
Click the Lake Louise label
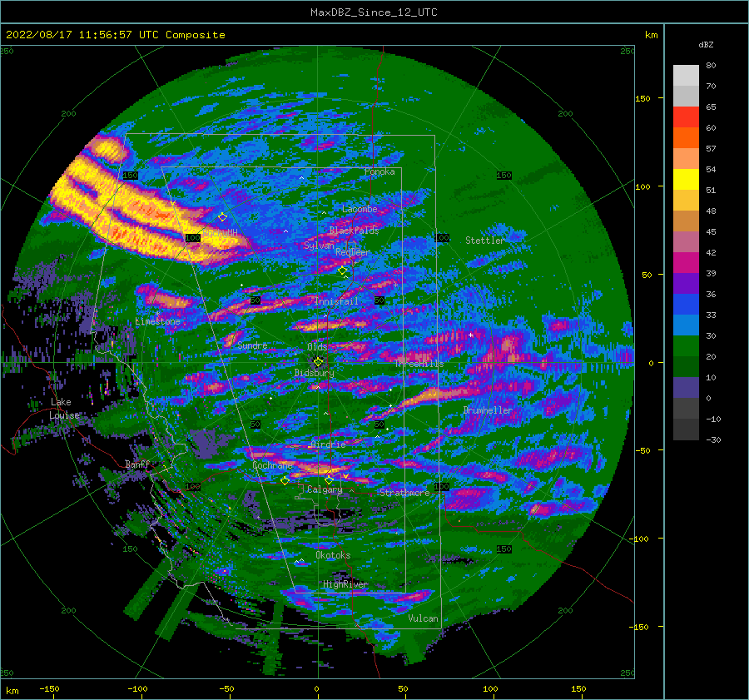tap(64, 409)
